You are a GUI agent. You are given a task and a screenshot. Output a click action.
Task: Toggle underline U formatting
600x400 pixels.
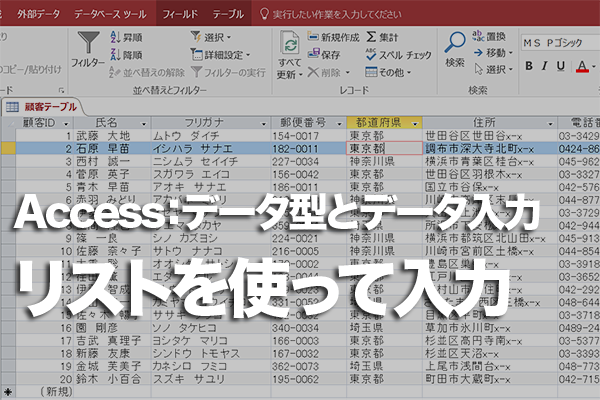click(x=561, y=66)
